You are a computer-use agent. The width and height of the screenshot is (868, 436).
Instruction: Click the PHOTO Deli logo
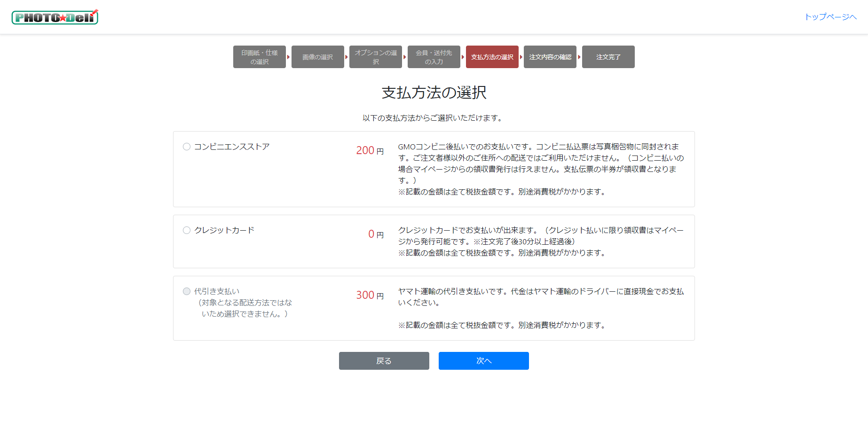[x=55, y=17]
